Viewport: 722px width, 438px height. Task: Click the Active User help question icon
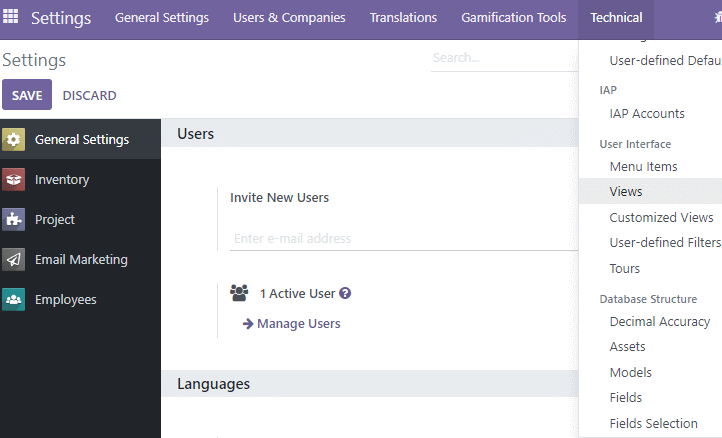coord(345,293)
